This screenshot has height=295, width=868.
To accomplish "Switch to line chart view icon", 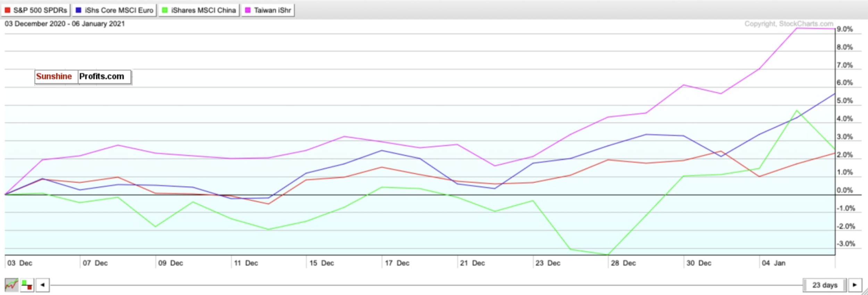I will 11,285.
